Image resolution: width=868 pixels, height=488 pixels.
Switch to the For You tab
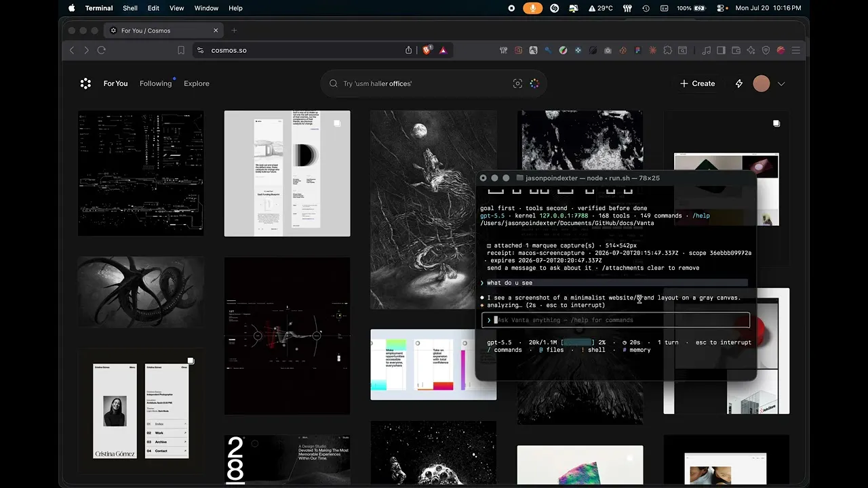[x=115, y=83]
